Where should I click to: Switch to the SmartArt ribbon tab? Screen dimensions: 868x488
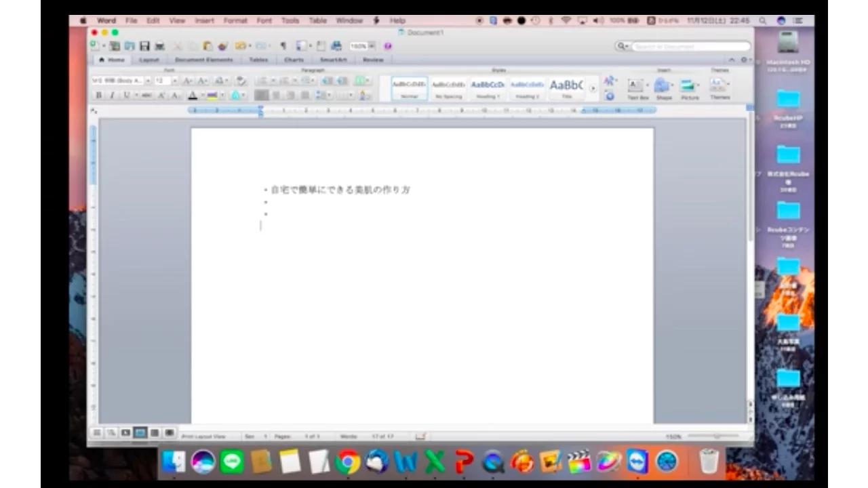pos(333,60)
